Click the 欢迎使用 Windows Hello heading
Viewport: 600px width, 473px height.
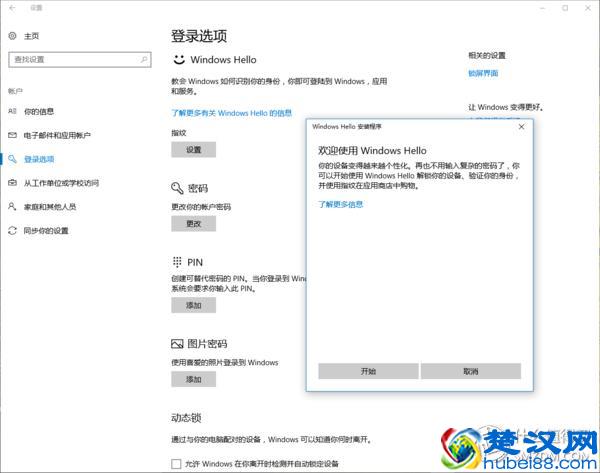point(372,150)
